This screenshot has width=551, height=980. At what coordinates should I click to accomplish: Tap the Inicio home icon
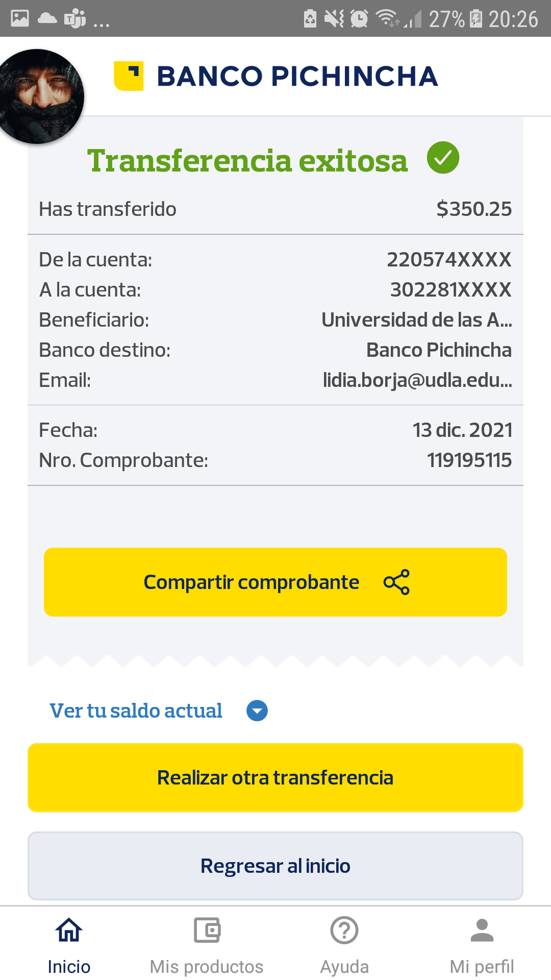coord(69,929)
